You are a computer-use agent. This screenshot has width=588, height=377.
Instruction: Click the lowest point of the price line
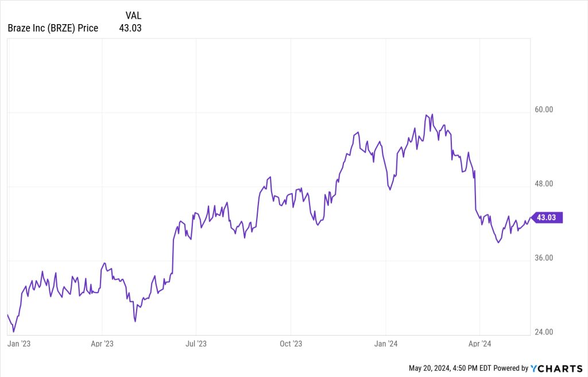pos(14,332)
